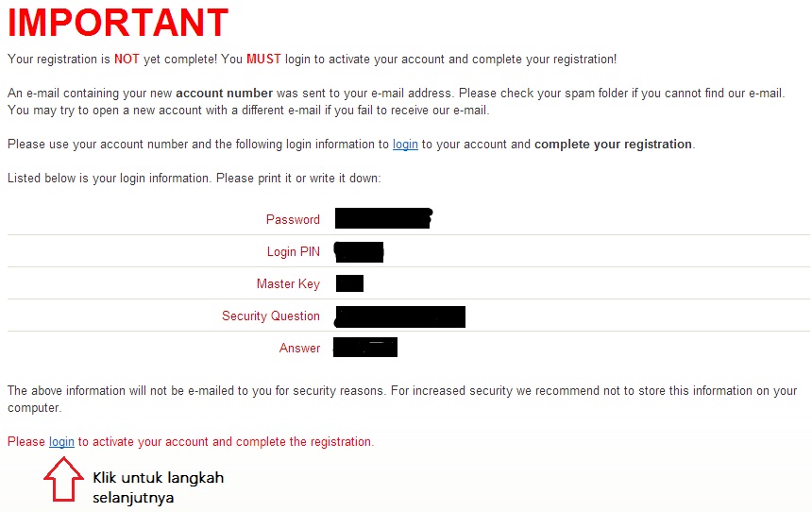Click the blacked-out Security Question value
The width and height of the screenshot is (812, 512).
point(400,316)
